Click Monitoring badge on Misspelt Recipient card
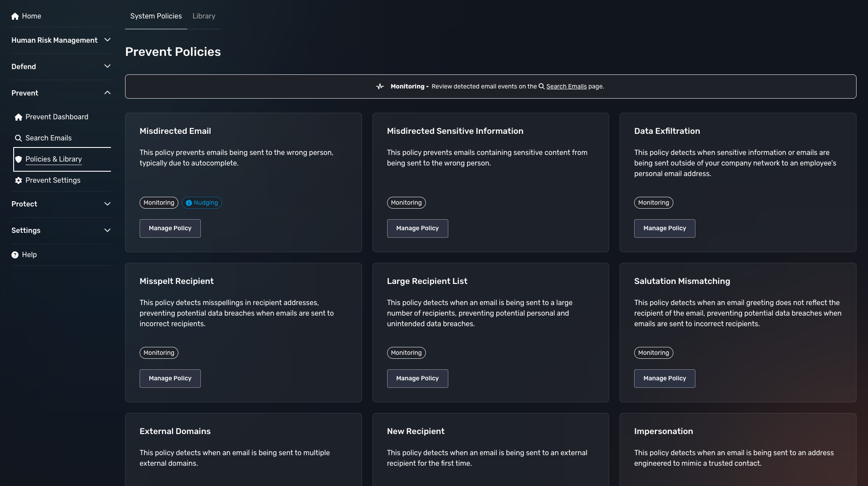The width and height of the screenshot is (868, 486). click(x=159, y=353)
